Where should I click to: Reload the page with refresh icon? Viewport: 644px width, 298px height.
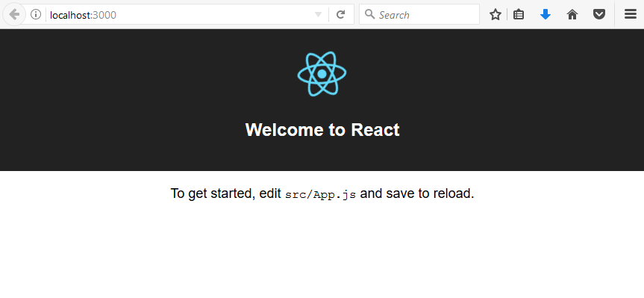340,15
